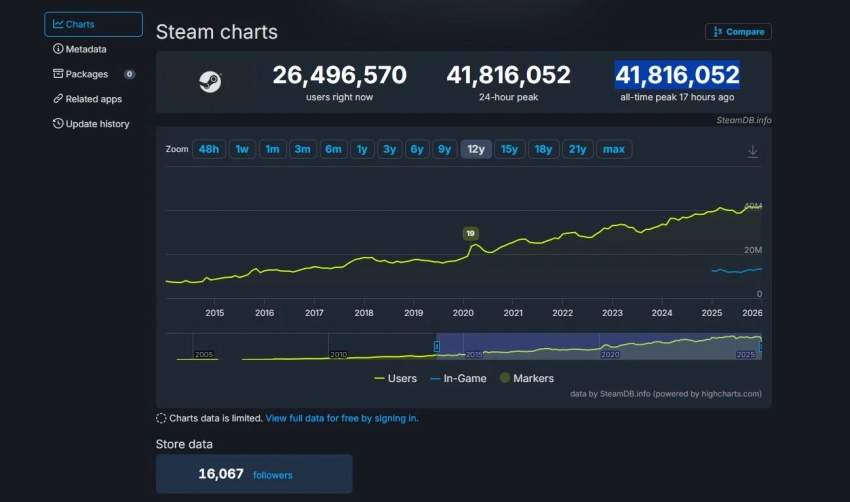Set chart zoom to 1m
Viewport: 850px width, 502px height.
(x=272, y=149)
